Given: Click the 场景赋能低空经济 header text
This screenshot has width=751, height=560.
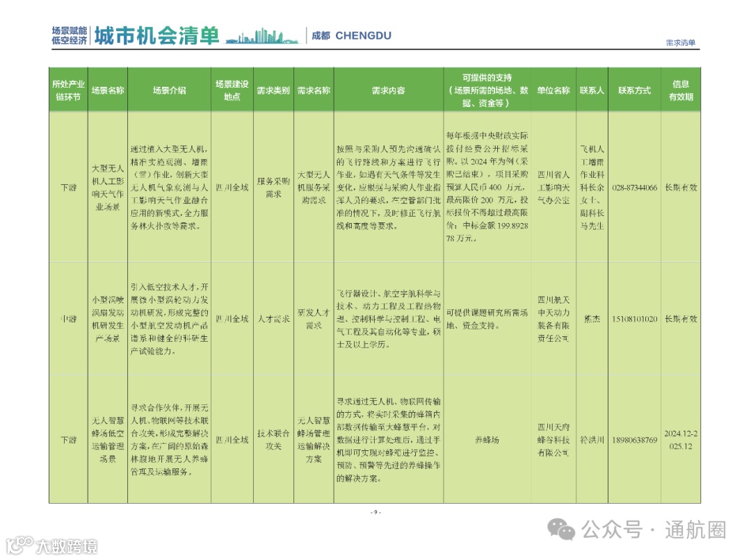Looking at the screenshot, I should 70,35.
